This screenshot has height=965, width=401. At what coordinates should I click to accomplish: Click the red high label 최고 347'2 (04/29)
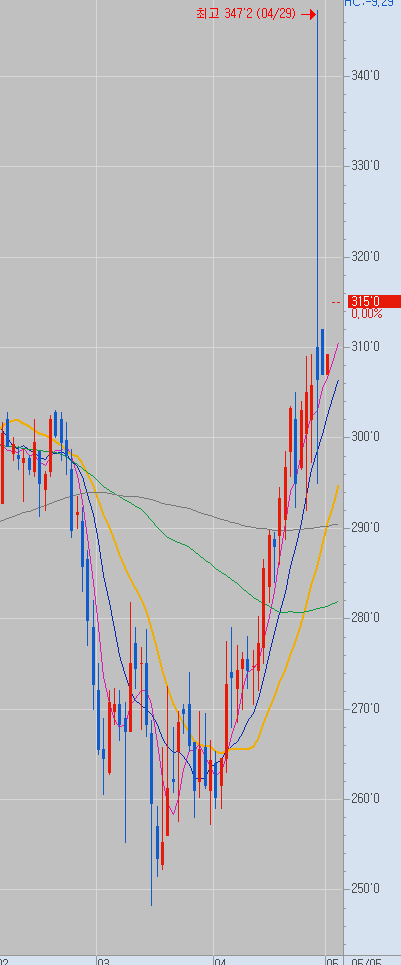tap(245, 14)
